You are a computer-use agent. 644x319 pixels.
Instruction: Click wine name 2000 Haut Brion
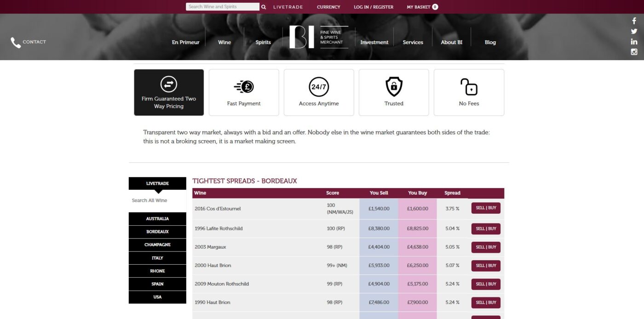tap(213, 265)
